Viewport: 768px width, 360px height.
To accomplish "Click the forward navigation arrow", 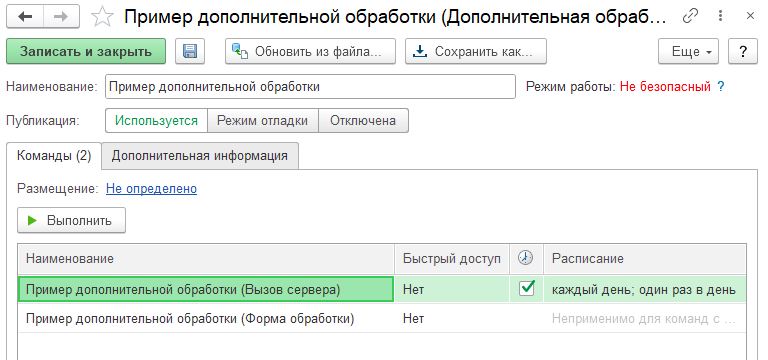I will (61, 17).
